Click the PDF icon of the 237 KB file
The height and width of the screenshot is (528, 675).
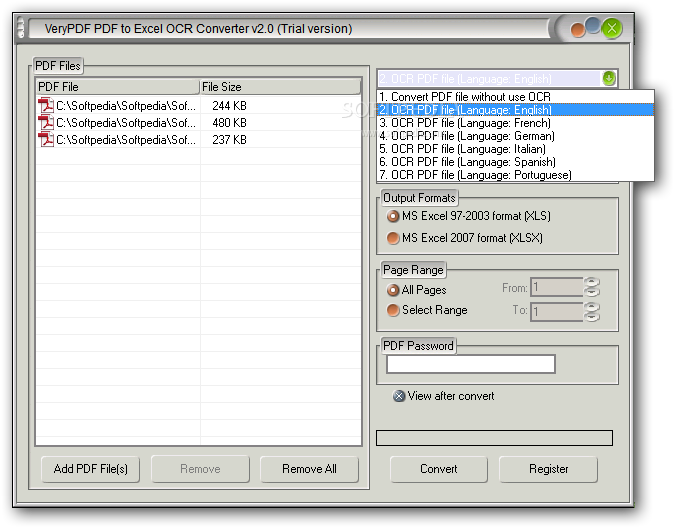[46, 139]
